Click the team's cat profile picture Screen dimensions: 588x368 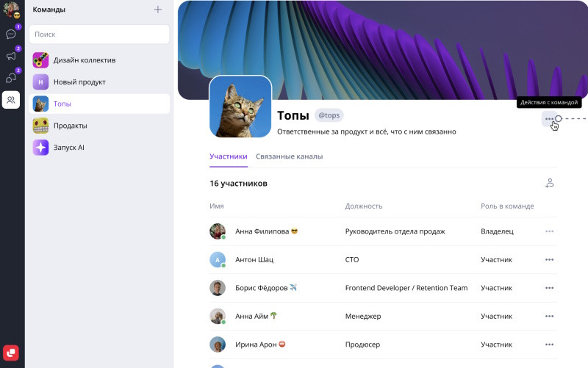click(x=240, y=107)
